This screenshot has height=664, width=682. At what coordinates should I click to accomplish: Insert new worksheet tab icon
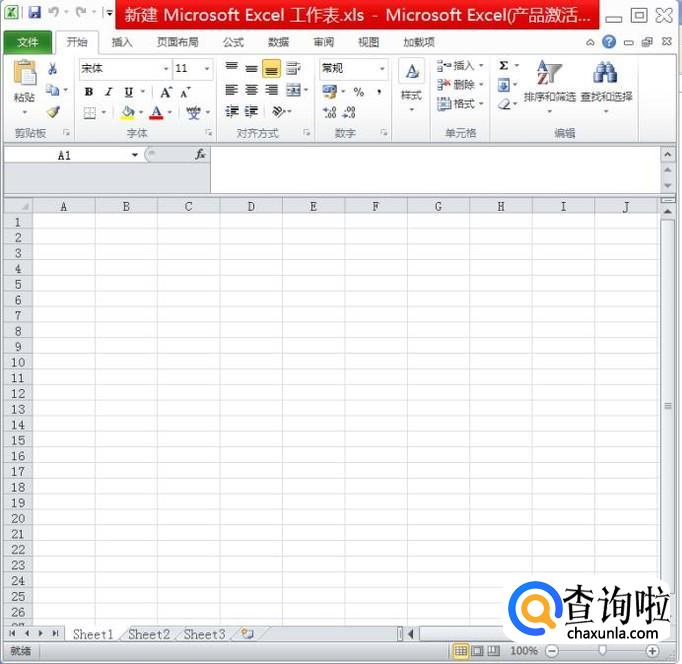pos(247,634)
